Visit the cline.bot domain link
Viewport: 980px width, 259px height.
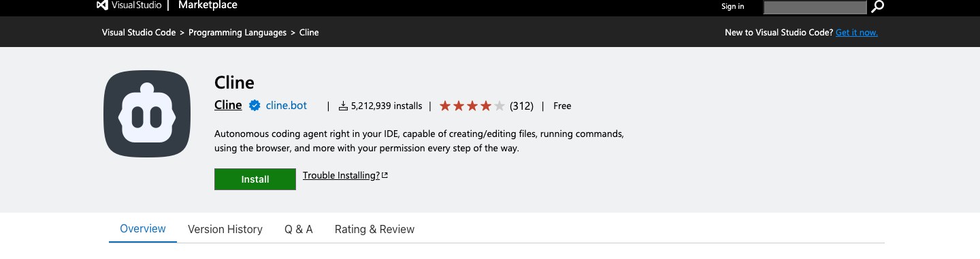(x=287, y=105)
